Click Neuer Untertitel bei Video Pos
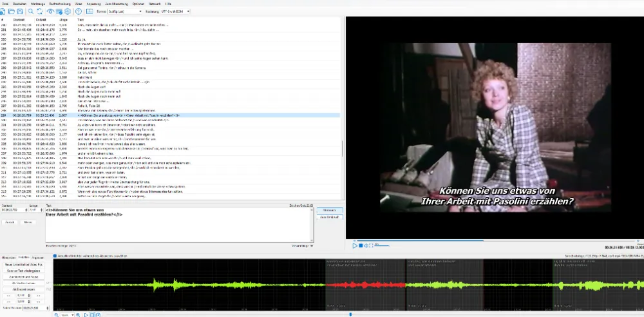Image resolution: width=644 pixels, height=317 pixels. [x=23, y=265]
